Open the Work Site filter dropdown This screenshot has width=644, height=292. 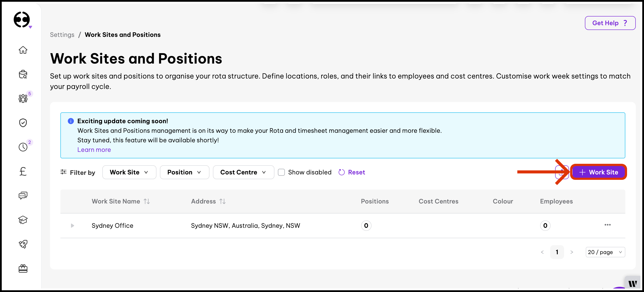[x=129, y=172]
